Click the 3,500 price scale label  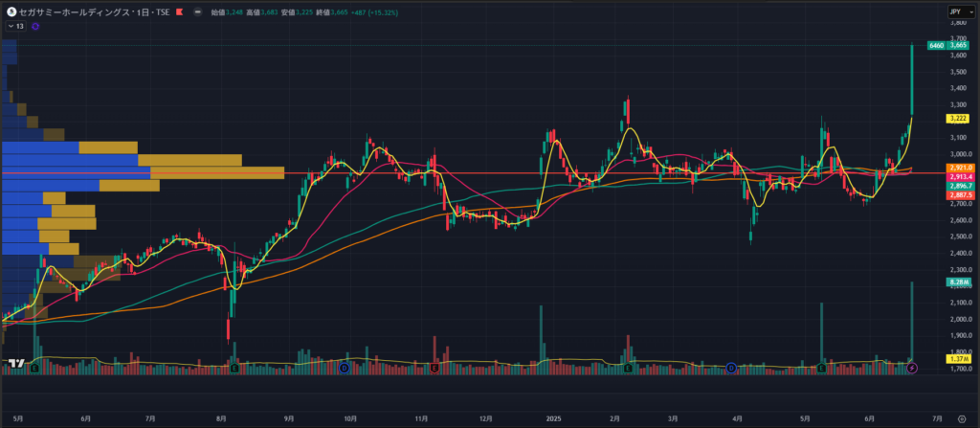pos(958,72)
